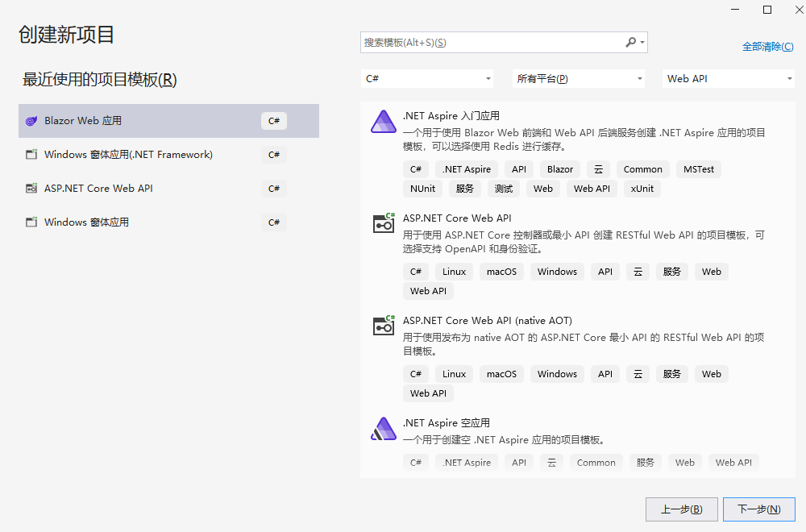The width and height of the screenshot is (806, 532).
Task: Click the ASP.NET Core Web API icon in recent list
Action: point(31,188)
